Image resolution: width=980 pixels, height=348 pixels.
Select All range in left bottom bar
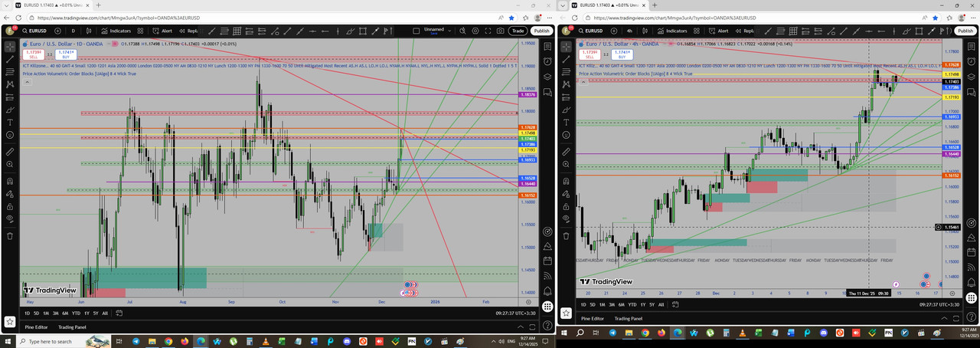coord(105,314)
